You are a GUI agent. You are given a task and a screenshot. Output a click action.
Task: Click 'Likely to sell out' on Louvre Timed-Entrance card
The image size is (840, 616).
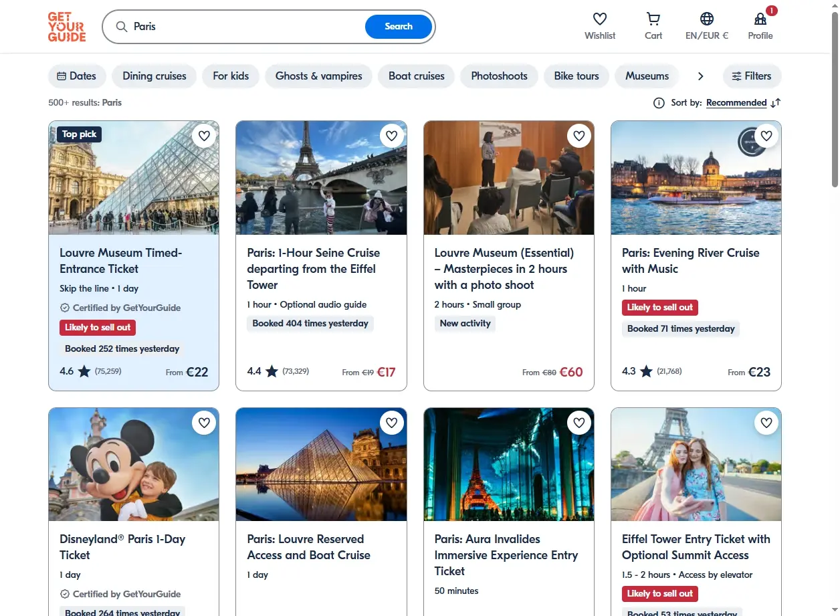pos(98,328)
